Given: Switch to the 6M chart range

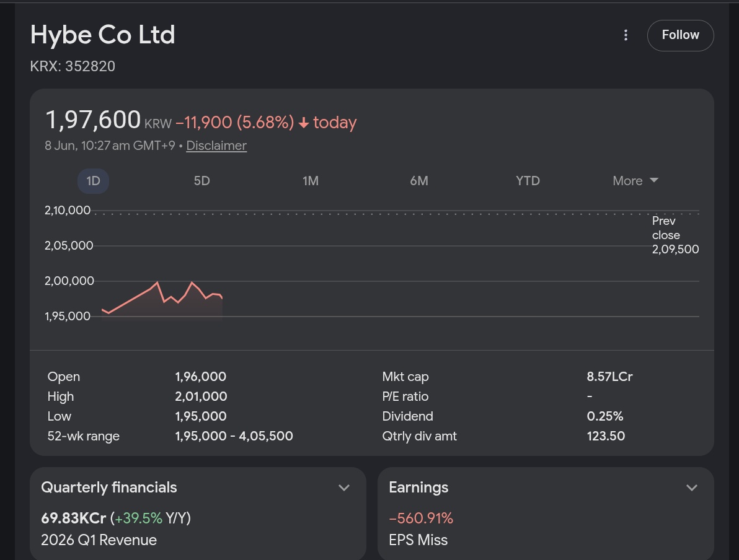Looking at the screenshot, I should coord(419,181).
